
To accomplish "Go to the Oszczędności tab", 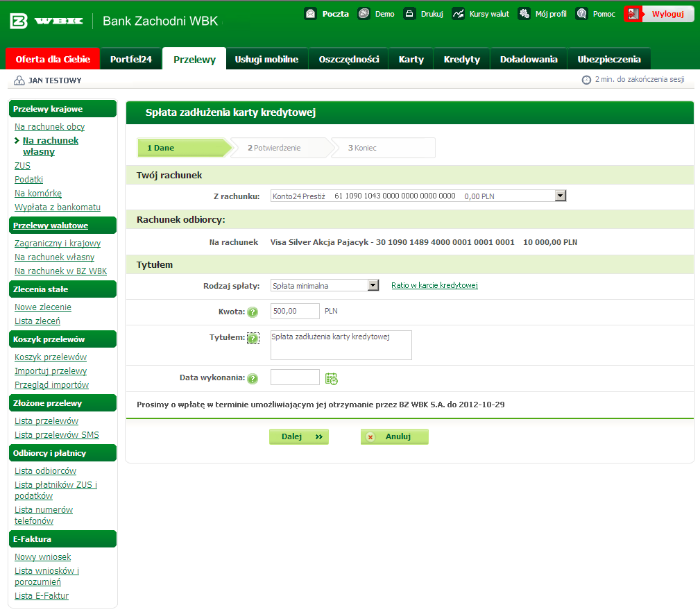I will (349, 59).
